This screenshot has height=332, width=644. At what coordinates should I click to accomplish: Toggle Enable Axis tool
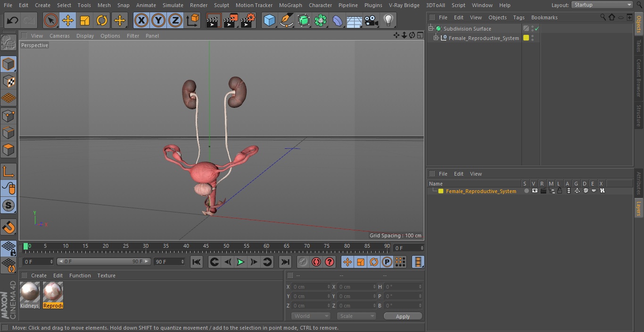click(x=8, y=171)
